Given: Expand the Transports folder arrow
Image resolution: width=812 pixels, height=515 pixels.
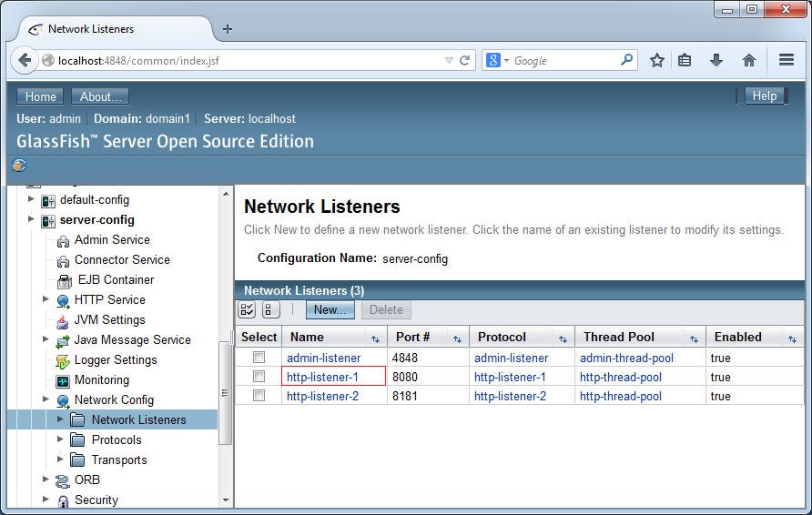Looking at the screenshot, I should pos(60,459).
